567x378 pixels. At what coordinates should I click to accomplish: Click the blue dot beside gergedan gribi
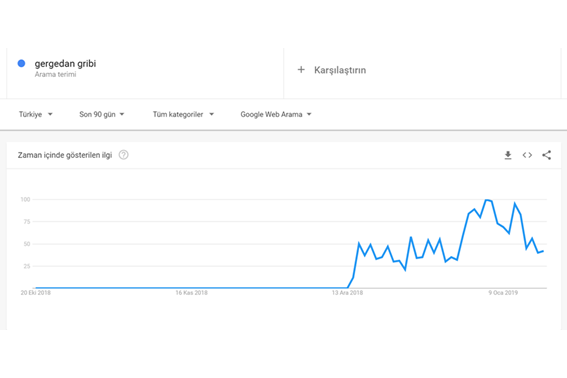pos(21,63)
